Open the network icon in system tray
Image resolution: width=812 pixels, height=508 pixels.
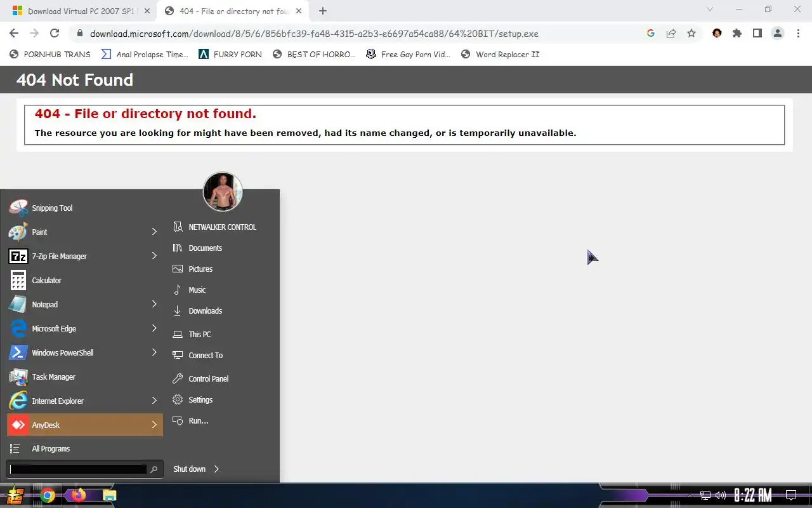(705, 495)
